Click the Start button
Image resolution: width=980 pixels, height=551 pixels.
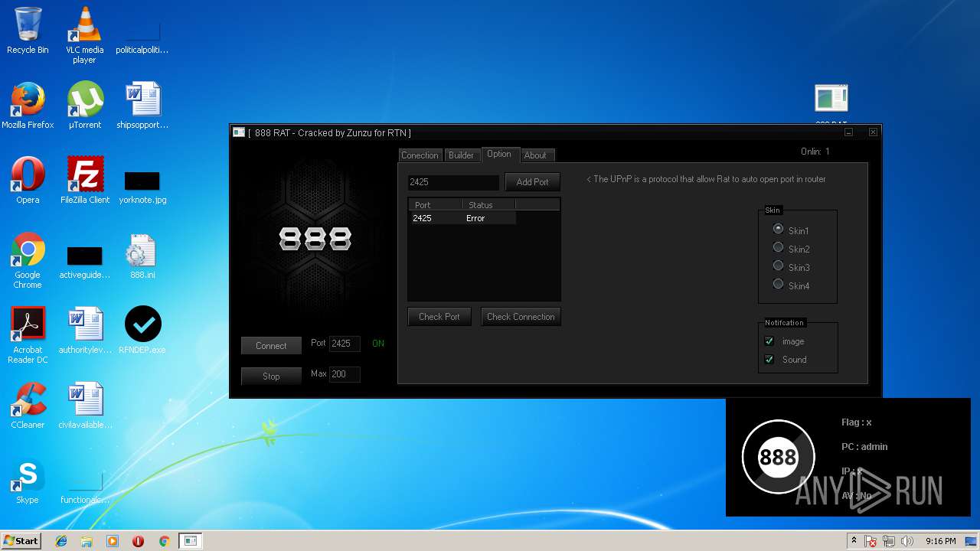click(x=21, y=540)
